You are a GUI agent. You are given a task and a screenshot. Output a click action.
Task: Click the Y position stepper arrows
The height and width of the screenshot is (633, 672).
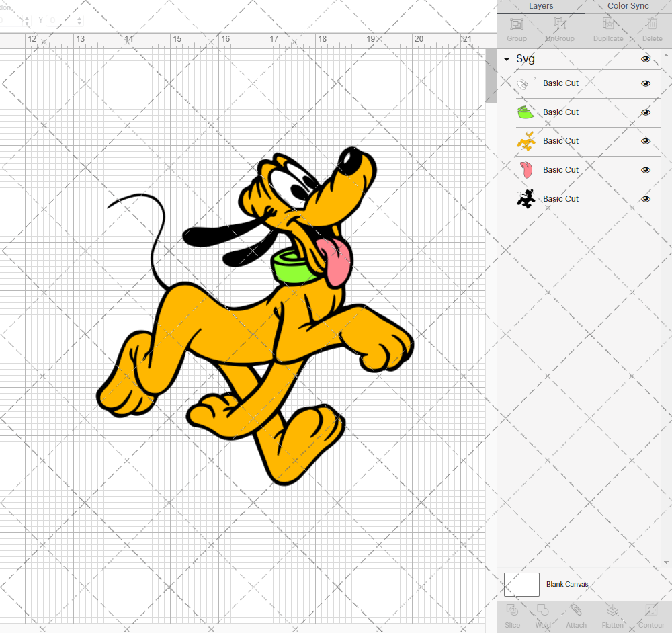coord(79,20)
